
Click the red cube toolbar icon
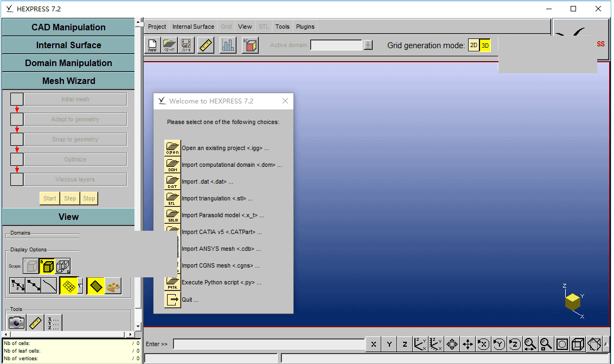250,45
